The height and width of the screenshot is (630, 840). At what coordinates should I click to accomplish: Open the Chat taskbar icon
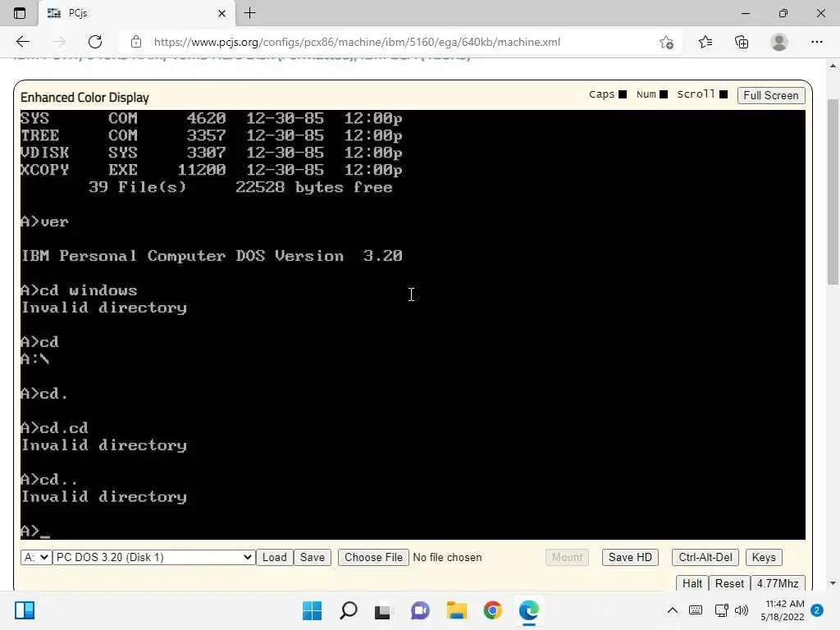[420, 610]
